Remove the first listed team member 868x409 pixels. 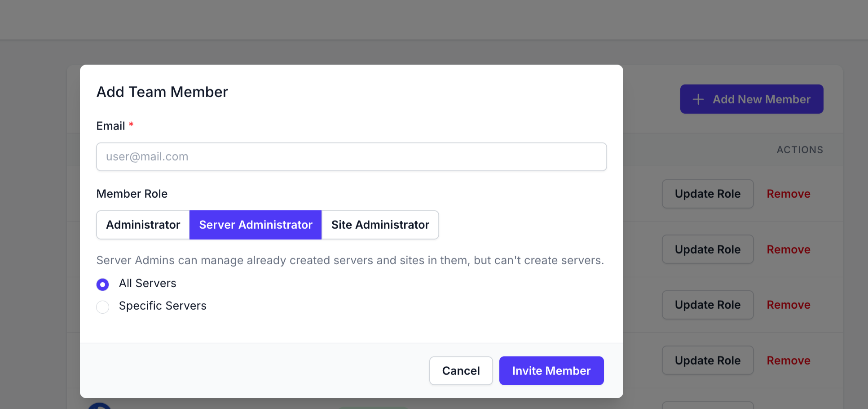(788, 194)
